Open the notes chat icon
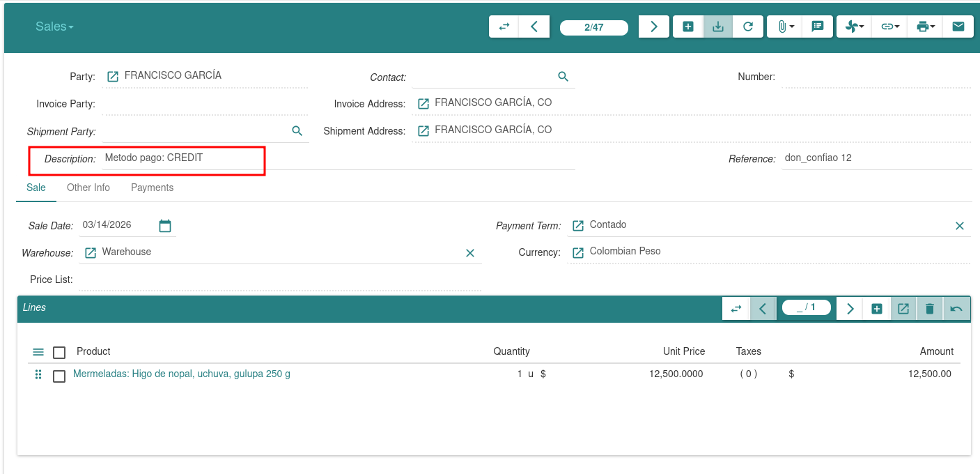 [818, 26]
